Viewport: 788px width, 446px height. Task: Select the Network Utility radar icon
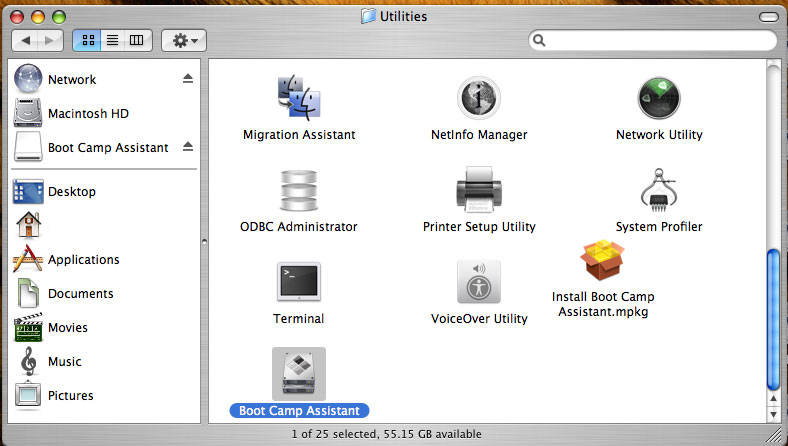point(659,98)
